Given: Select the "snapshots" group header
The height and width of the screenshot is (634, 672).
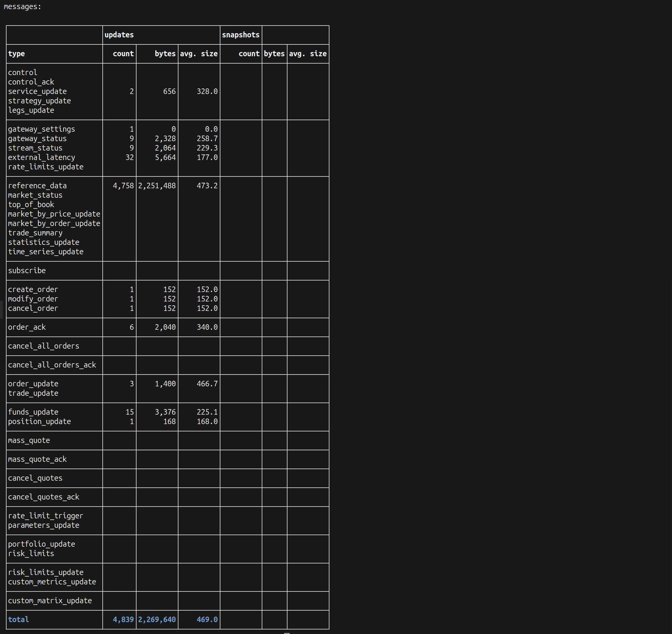Looking at the screenshot, I should coord(241,35).
